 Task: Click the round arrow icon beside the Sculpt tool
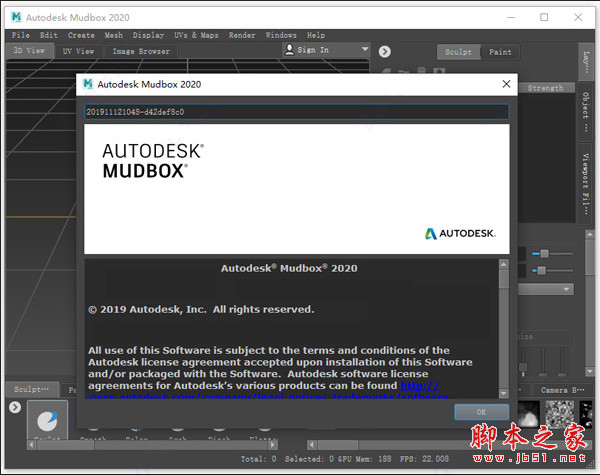coord(15,407)
